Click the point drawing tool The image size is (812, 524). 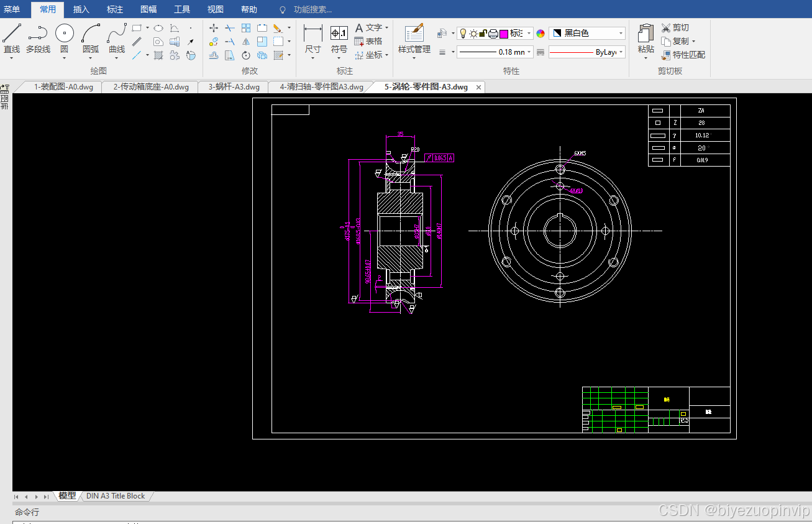click(x=190, y=28)
